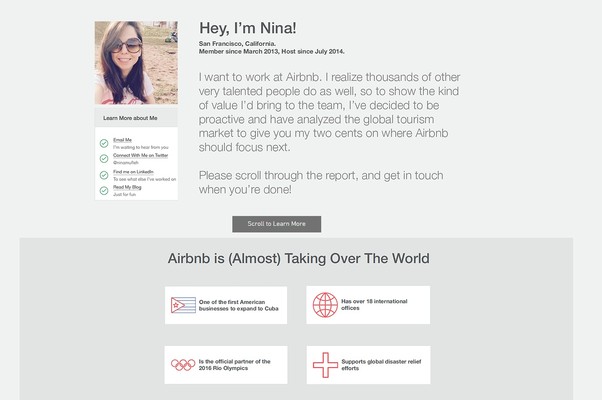Click the checkmark icon beside Email Me
The height and width of the screenshot is (400, 602).
point(104,143)
